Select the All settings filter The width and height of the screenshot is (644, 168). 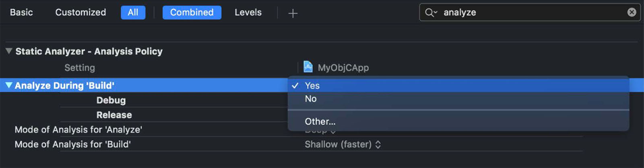coord(133,12)
